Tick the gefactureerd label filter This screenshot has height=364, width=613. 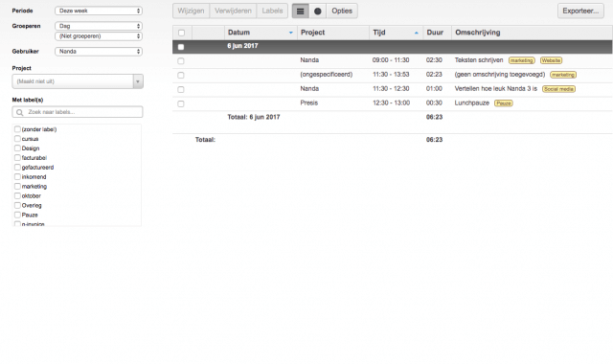17,167
